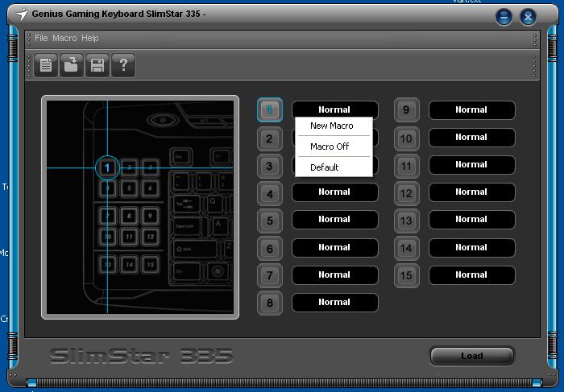Open the Normal dropdown for key 4

pyautogui.click(x=334, y=192)
